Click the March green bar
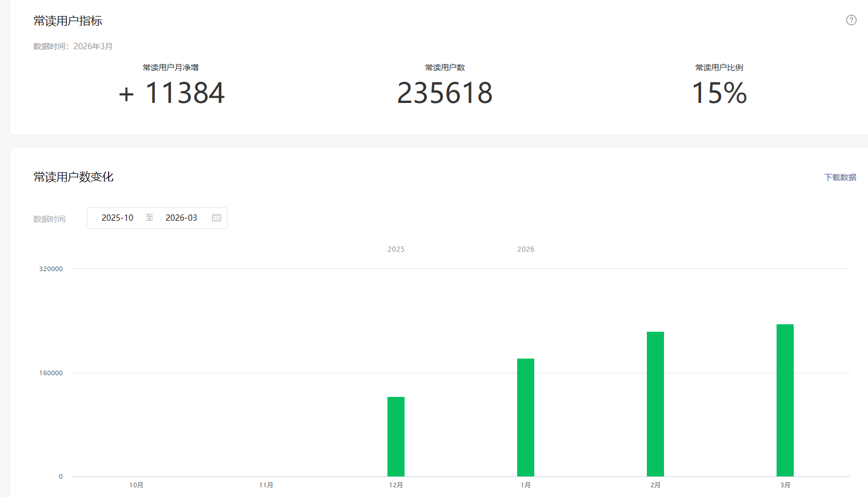 [785, 400]
